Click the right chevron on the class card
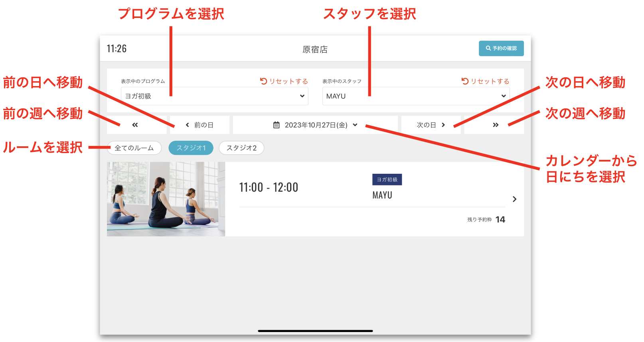644x342 pixels. click(x=514, y=199)
